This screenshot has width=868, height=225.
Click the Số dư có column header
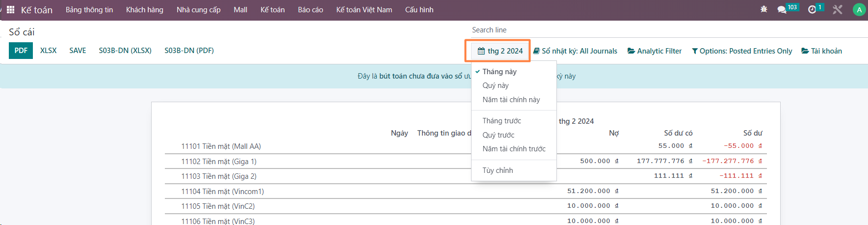click(678, 133)
